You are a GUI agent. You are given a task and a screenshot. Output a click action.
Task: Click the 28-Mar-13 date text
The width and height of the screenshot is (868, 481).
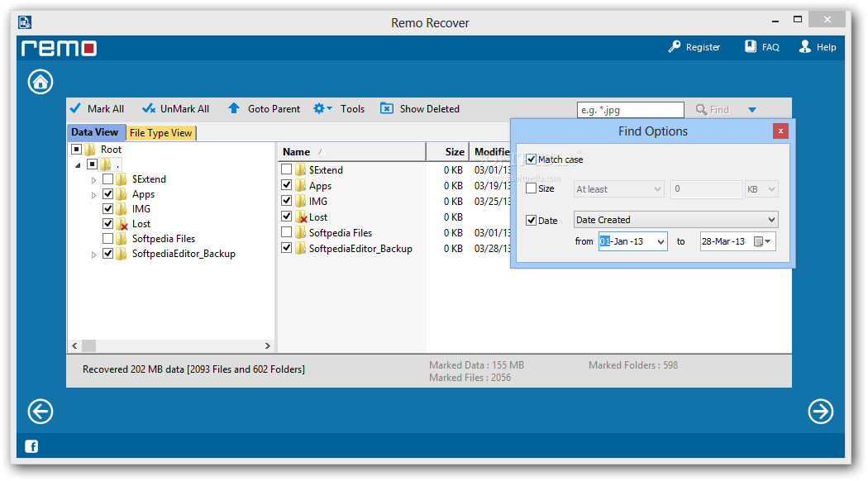723,241
